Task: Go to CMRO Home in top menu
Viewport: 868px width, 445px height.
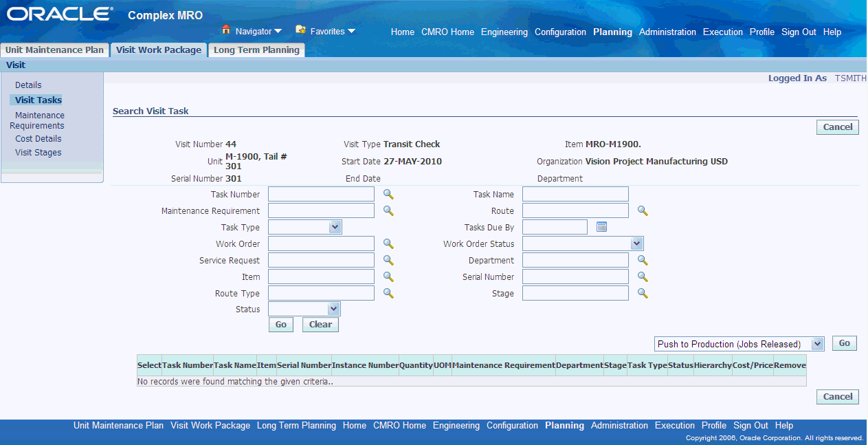Action: (447, 32)
